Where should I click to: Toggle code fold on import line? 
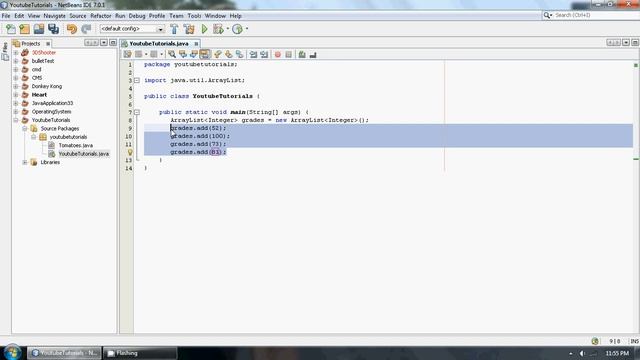(x=137, y=80)
